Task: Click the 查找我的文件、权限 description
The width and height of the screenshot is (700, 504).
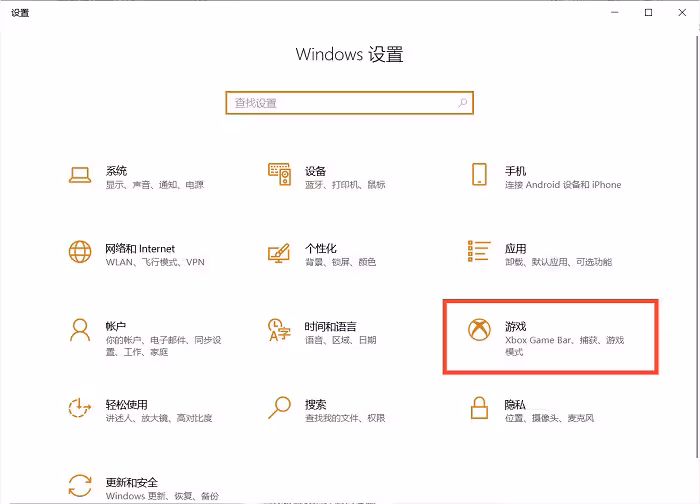Action: [x=345, y=418]
